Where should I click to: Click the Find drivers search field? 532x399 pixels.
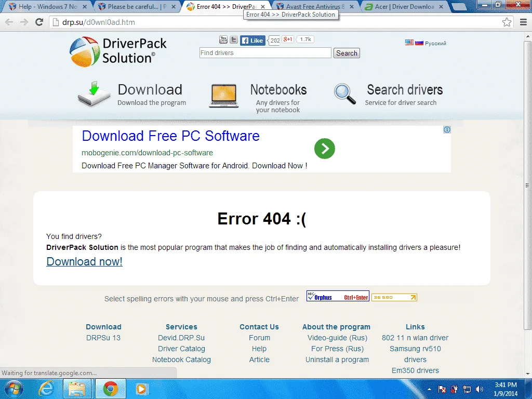pos(265,53)
